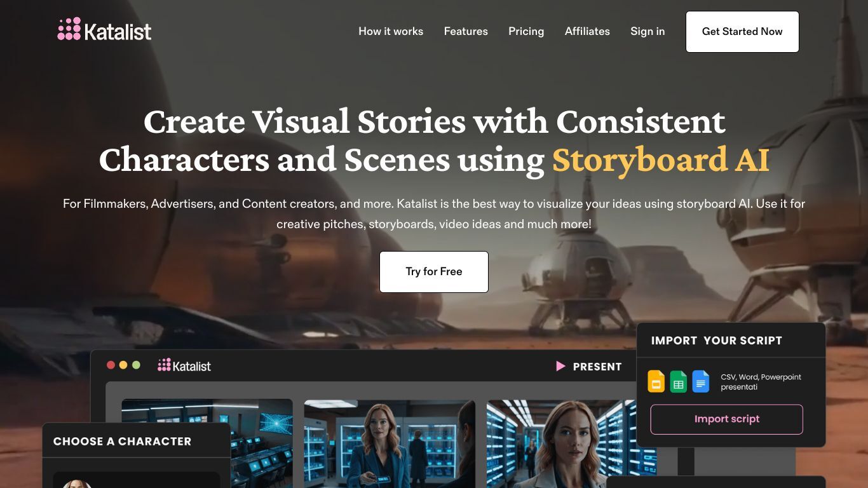868x488 pixels.
Task: Click the Get Started Now button
Action: click(x=742, y=32)
